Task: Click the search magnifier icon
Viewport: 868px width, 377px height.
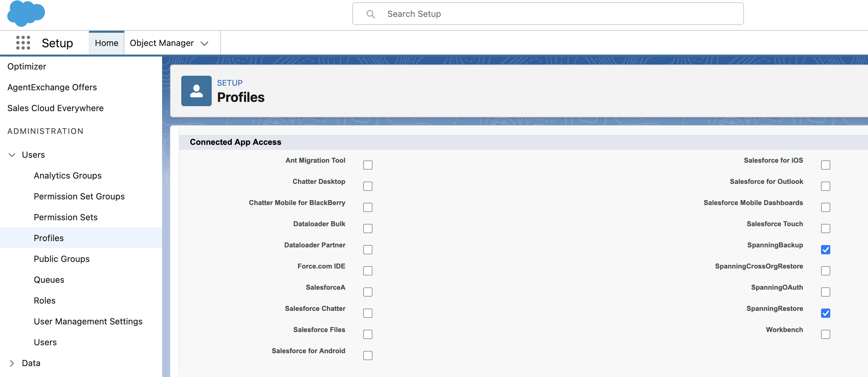Action: 370,14
